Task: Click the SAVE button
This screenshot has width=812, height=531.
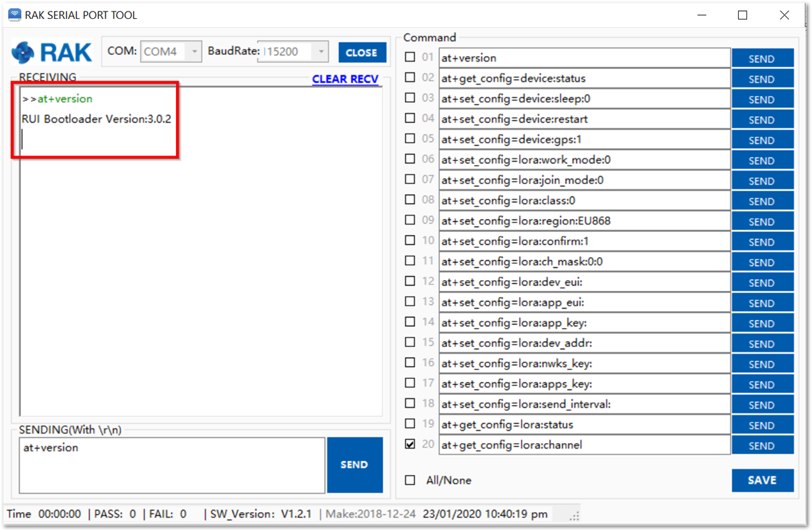Action: tap(762, 480)
